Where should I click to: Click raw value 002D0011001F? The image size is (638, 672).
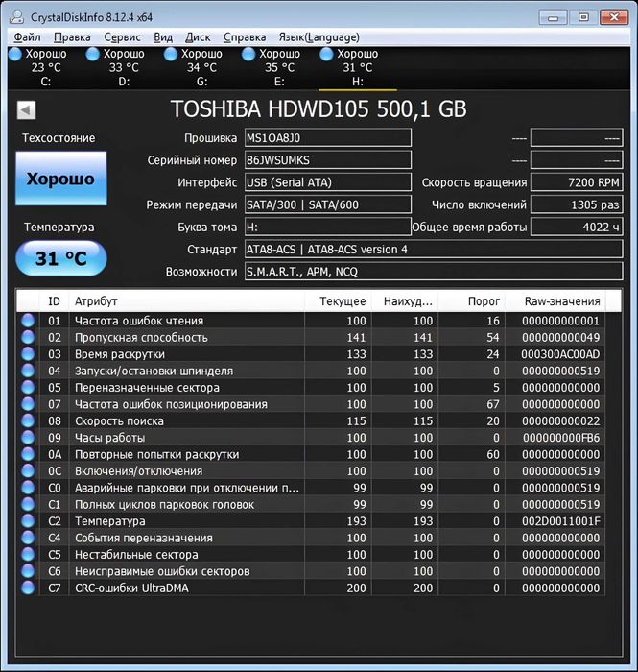pyautogui.click(x=561, y=521)
